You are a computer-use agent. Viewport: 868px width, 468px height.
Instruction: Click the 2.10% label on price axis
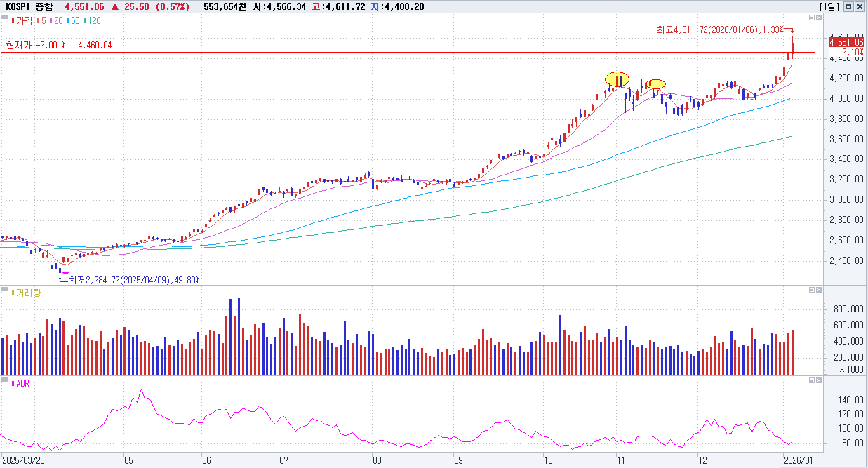pos(853,52)
